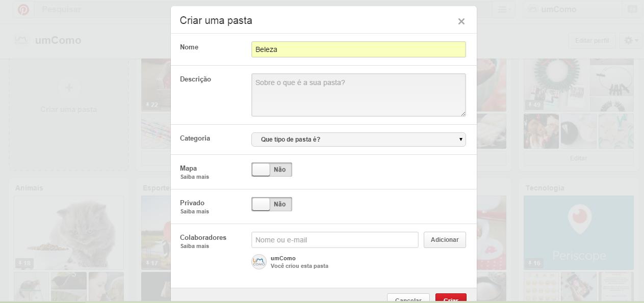The height and width of the screenshot is (303, 644).
Task: Open the profile settings gear icon
Action: click(631, 40)
